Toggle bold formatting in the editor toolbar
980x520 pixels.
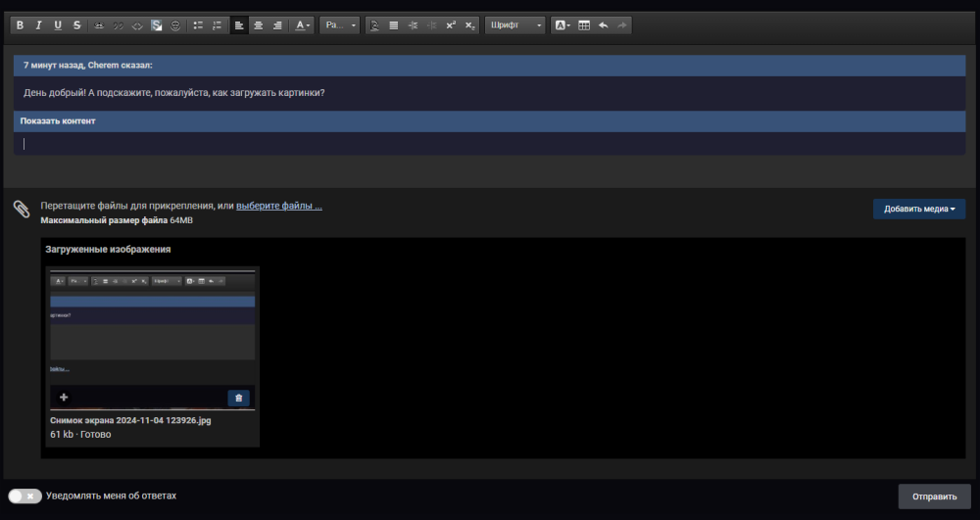point(20,25)
